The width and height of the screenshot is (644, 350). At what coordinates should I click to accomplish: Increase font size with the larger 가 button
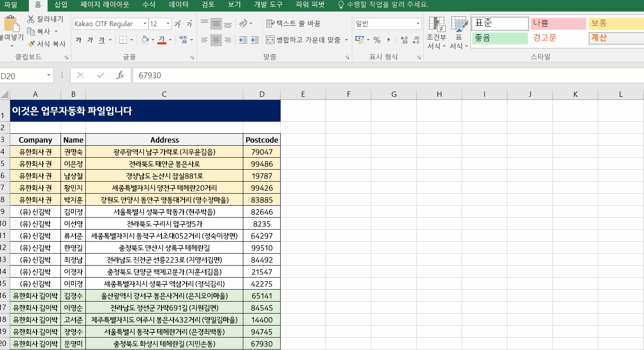(177, 24)
